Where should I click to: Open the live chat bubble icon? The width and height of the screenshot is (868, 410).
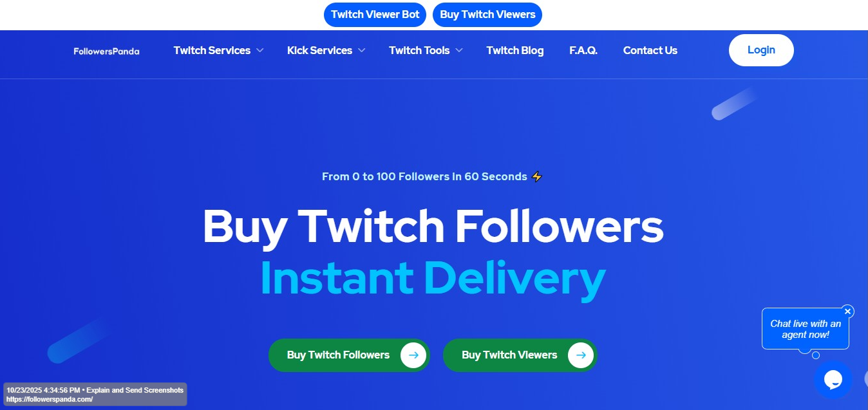pos(833,380)
